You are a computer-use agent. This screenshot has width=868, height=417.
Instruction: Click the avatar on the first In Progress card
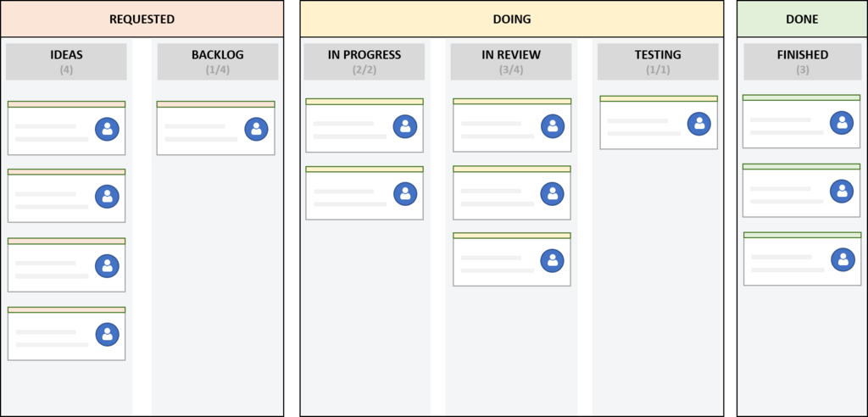click(405, 126)
